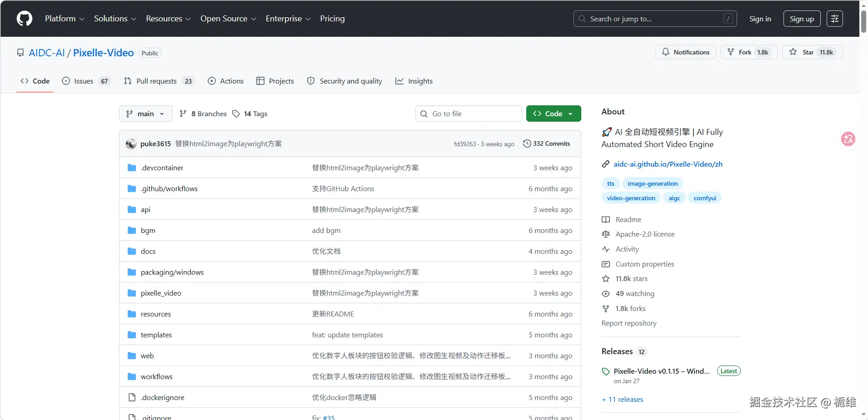Viewport: 868px width, 420px height.
Task: Click the tts topic tag
Action: pos(610,183)
